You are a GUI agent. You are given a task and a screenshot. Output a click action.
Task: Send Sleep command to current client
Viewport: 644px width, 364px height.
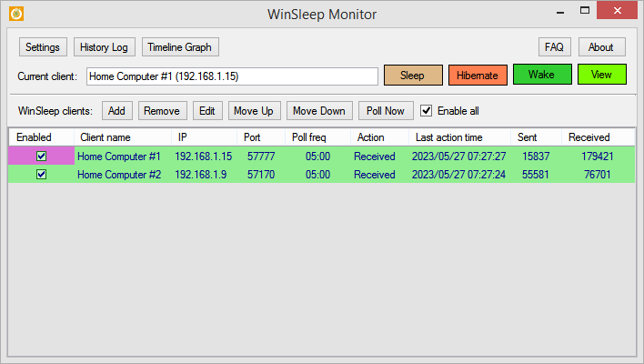413,76
